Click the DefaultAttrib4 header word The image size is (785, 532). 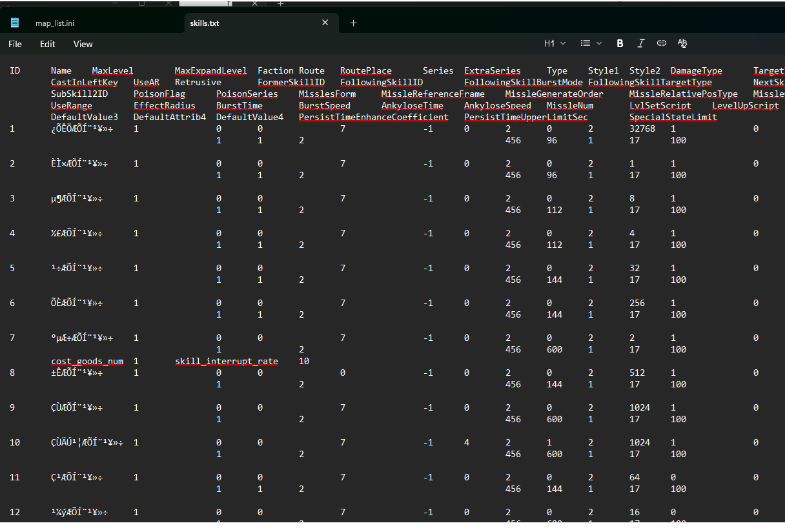point(170,117)
